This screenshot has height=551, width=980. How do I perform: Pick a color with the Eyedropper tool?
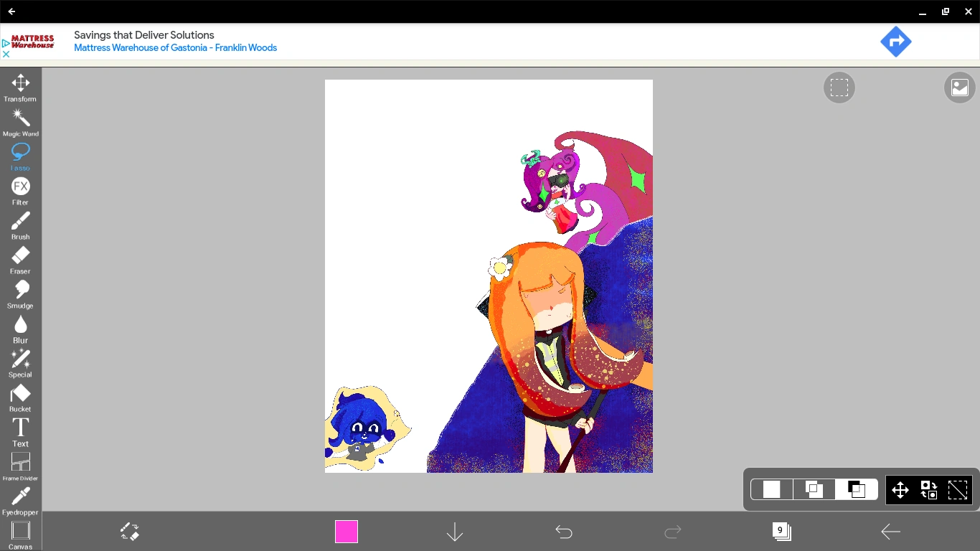(x=19, y=499)
